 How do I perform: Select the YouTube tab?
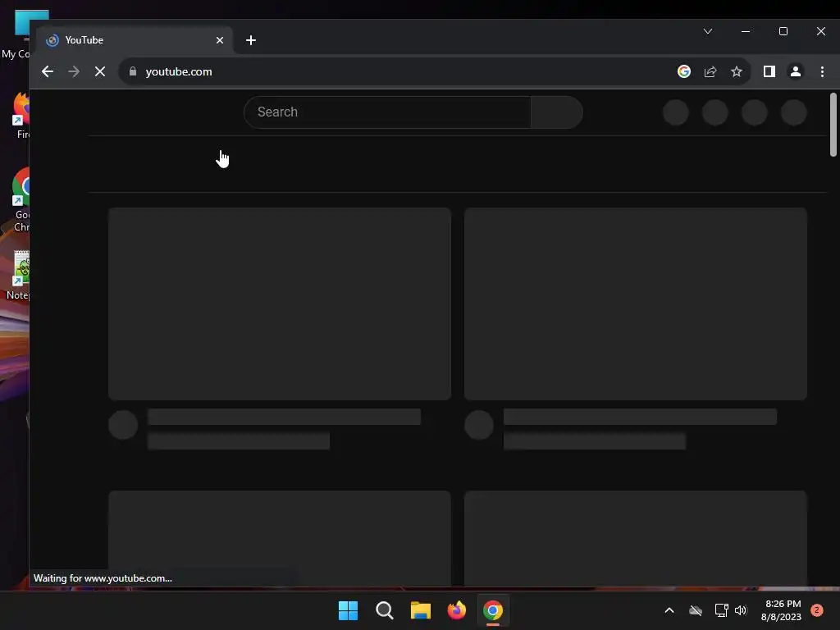pyautogui.click(x=135, y=40)
